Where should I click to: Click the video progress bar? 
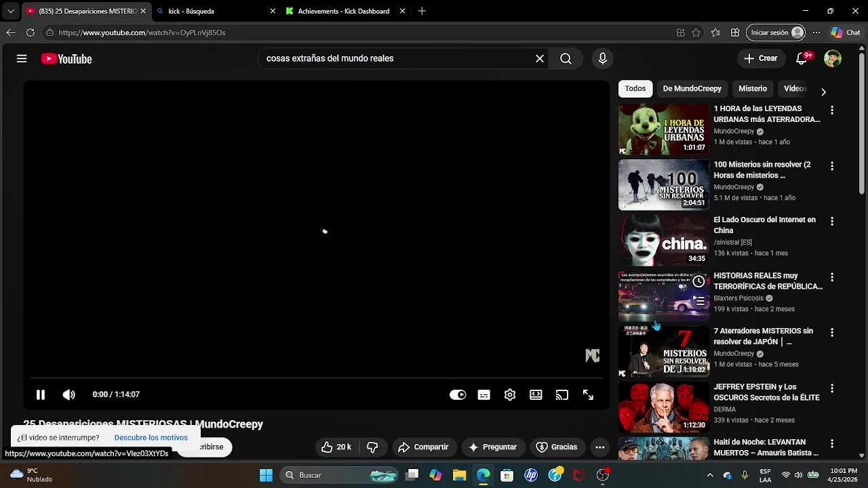(317, 378)
